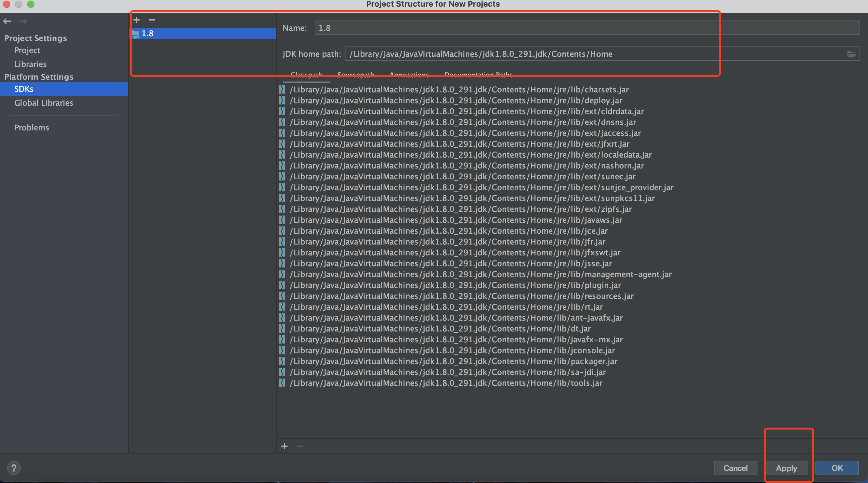Click the help question mark icon
Viewport: 868px width, 483px height.
(x=14, y=468)
